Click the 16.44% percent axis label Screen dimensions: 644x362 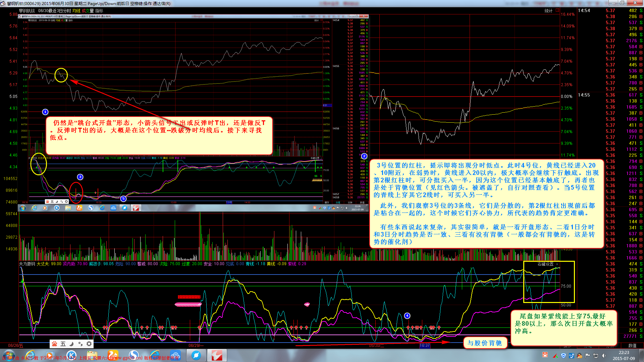pyautogui.click(x=568, y=14)
